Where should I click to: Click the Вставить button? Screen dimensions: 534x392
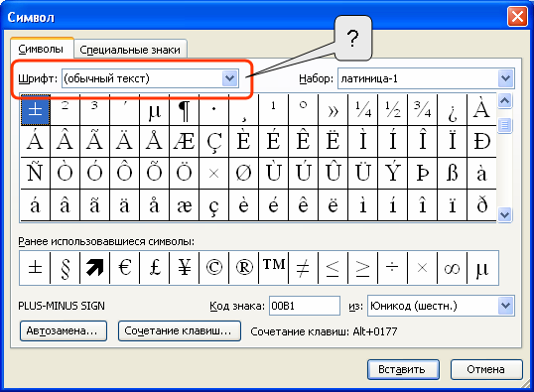tap(403, 369)
